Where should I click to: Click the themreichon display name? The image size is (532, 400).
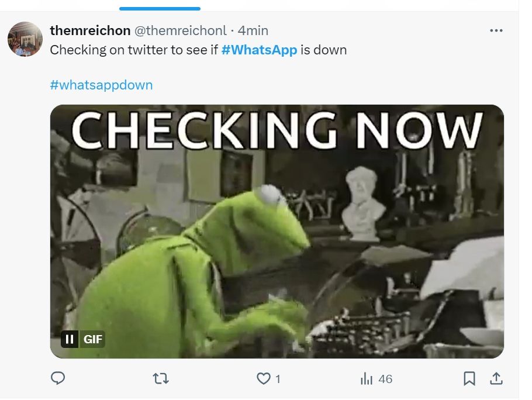90,30
